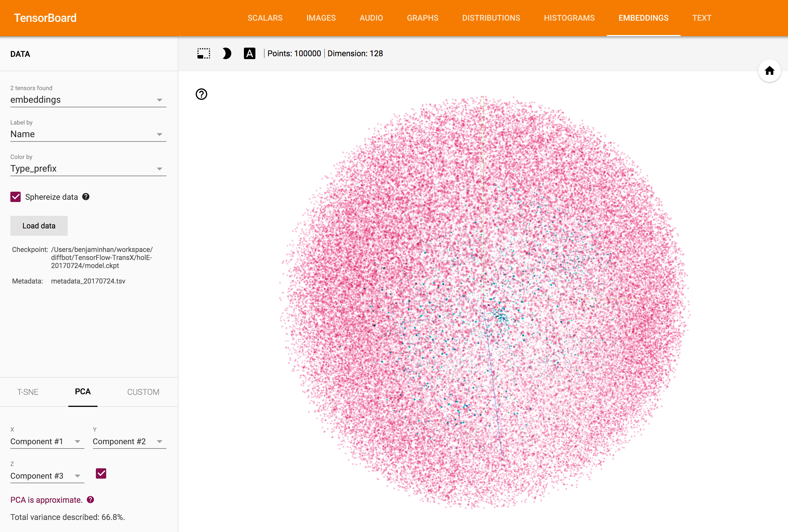The height and width of the screenshot is (532, 788).
Task: Click the teal cluster in scatter plot
Action: click(502, 317)
